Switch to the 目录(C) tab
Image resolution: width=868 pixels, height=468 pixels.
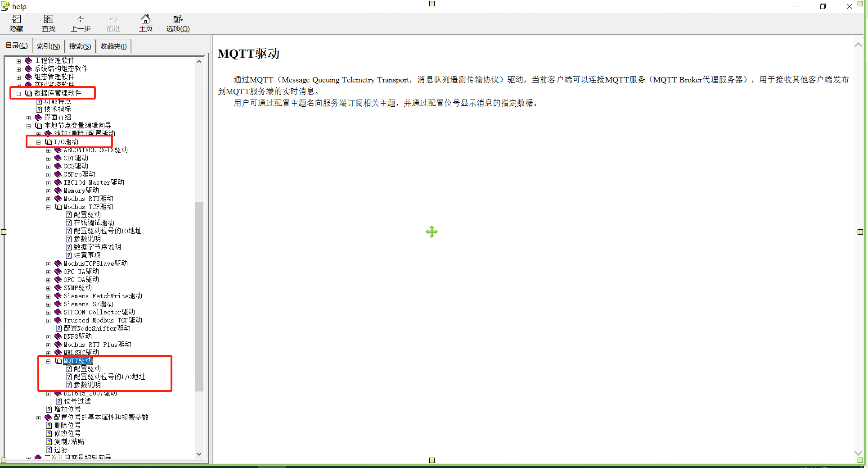point(17,45)
